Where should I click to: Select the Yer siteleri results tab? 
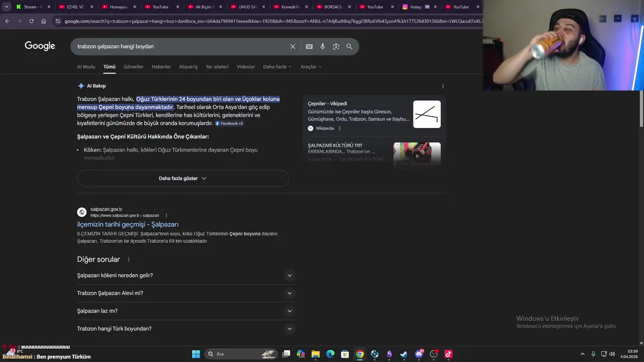click(217, 67)
